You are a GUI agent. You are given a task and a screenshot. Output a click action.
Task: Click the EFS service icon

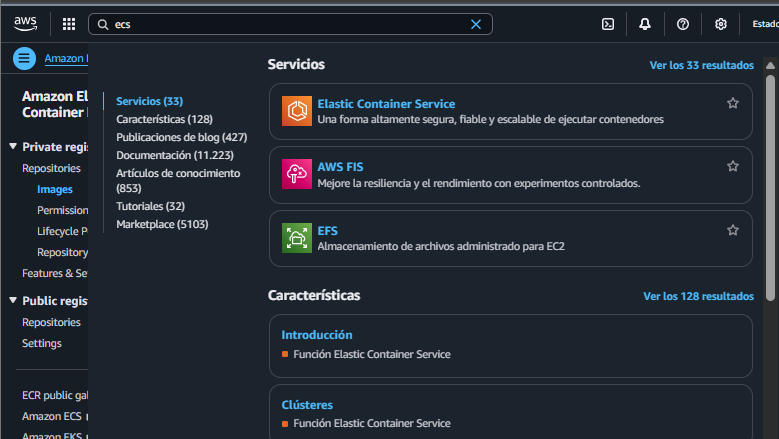(297, 237)
